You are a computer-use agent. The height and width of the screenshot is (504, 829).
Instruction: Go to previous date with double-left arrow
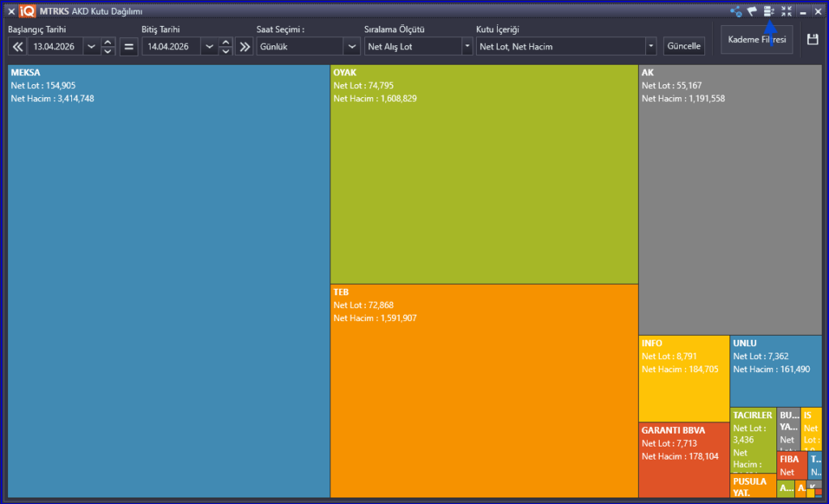tap(17, 47)
